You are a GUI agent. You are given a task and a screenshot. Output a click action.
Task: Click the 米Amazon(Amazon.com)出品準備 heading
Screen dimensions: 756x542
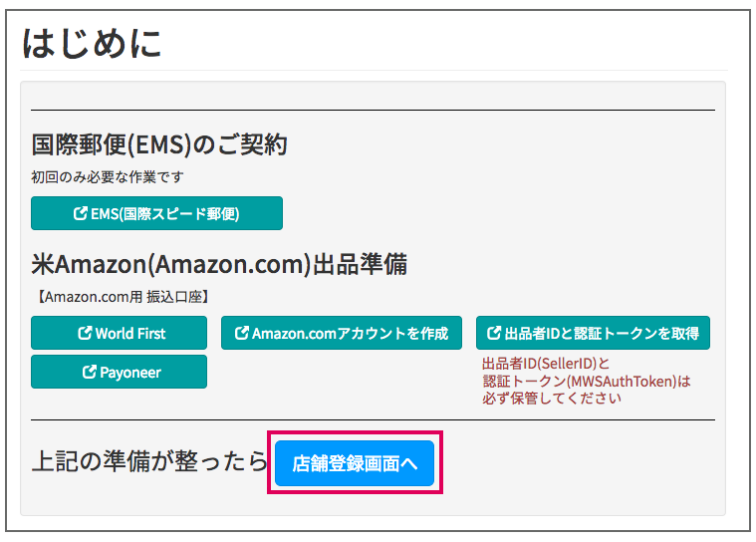(x=219, y=264)
